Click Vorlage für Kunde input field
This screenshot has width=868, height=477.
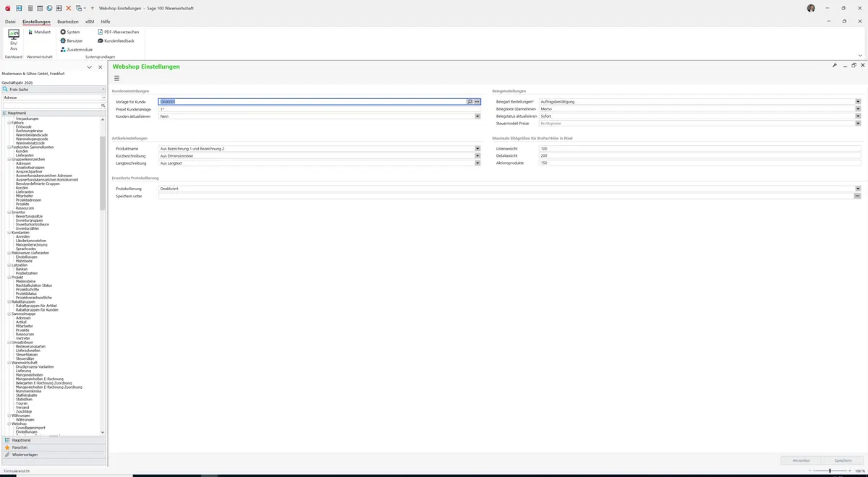312,102
